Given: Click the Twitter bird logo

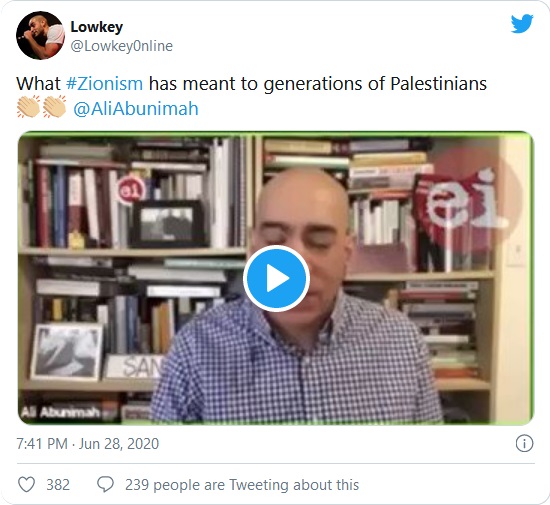Looking at the screenshot, I should [x=522, y=23].
